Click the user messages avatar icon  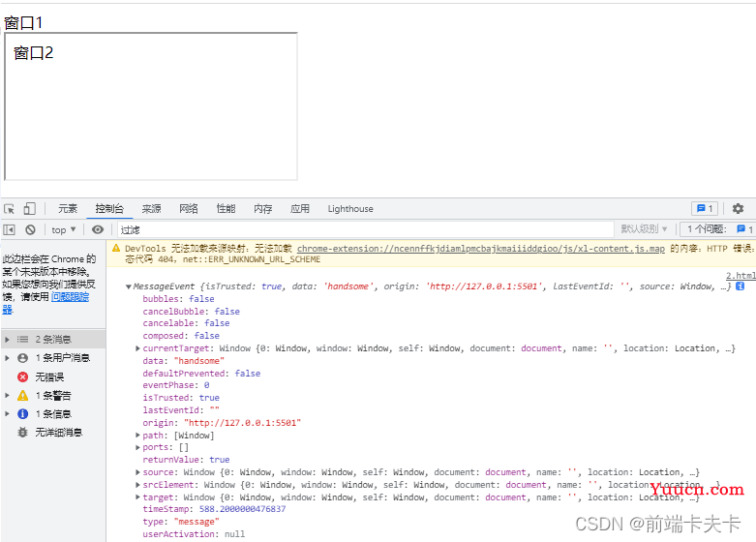[22, 358]
